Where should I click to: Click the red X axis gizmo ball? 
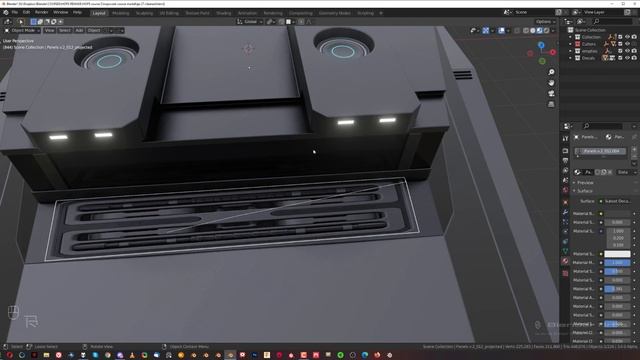click(553, 52)
